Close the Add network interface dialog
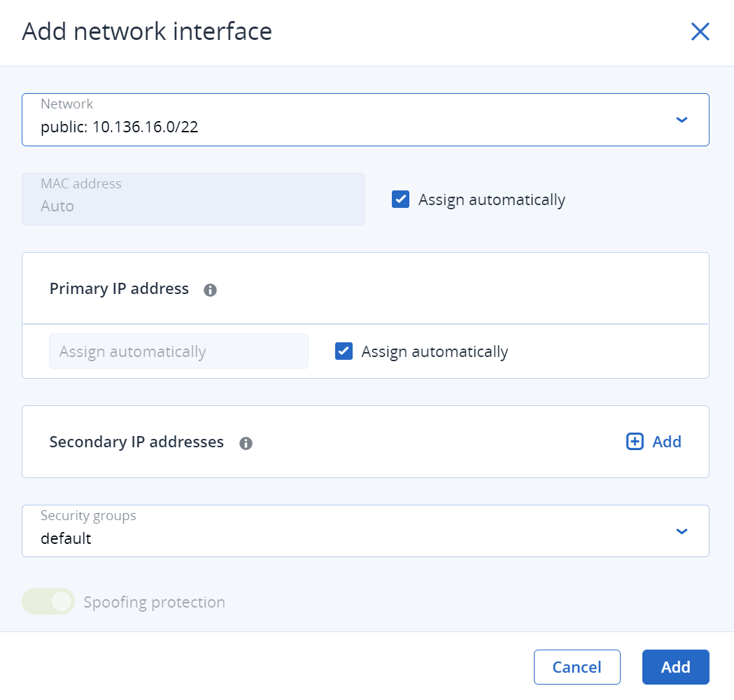The height and width of the screenshot is (700, 734). click(700, 31)
